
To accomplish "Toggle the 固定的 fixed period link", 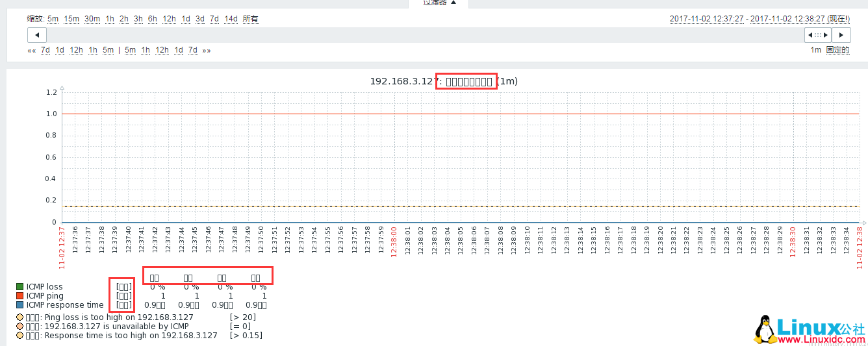I will tap(838, 50).
